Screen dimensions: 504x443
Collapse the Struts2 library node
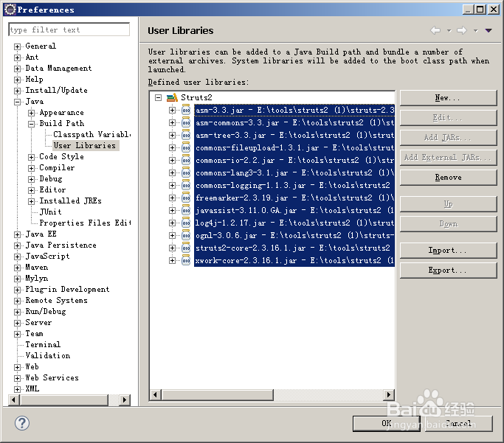pyautogui.click(x=158, y=97)
